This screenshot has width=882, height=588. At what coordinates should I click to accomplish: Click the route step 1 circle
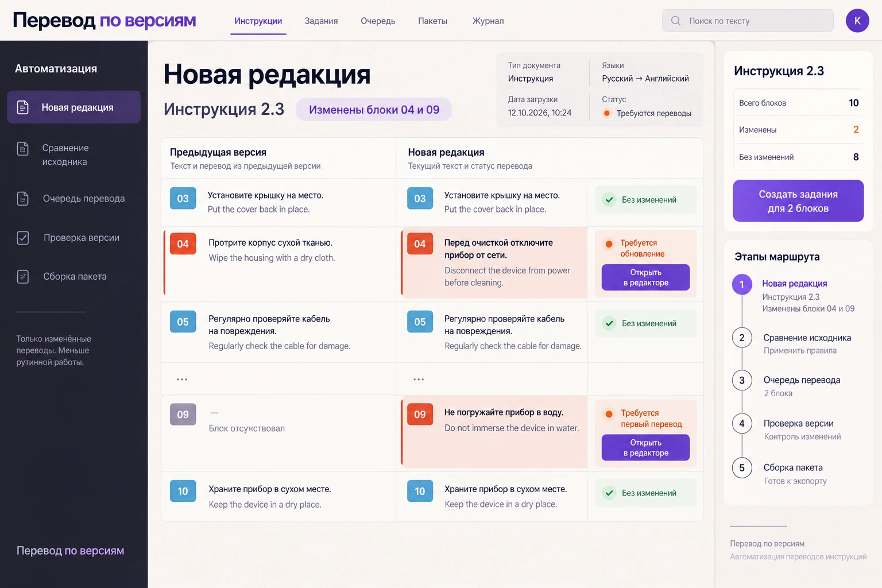click(x=742, y=284)
